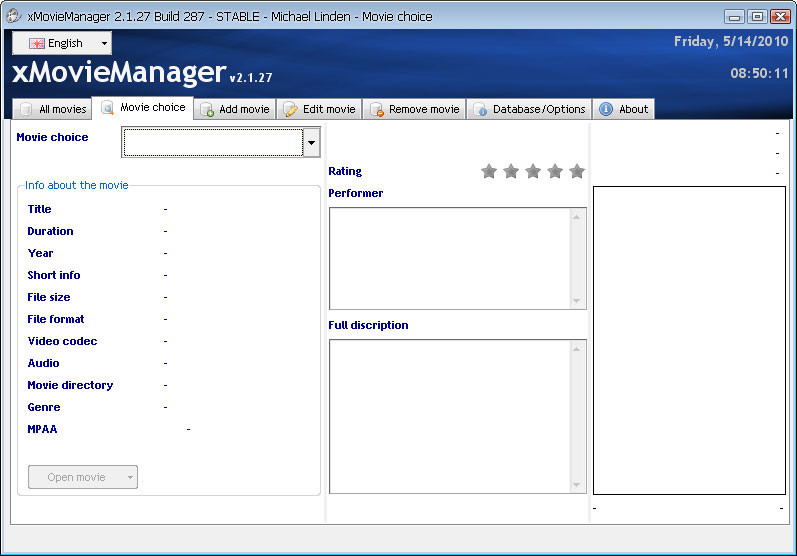Click the About info icon
The width and height of the screenshot is (797, 556).
tap(606, 109)
